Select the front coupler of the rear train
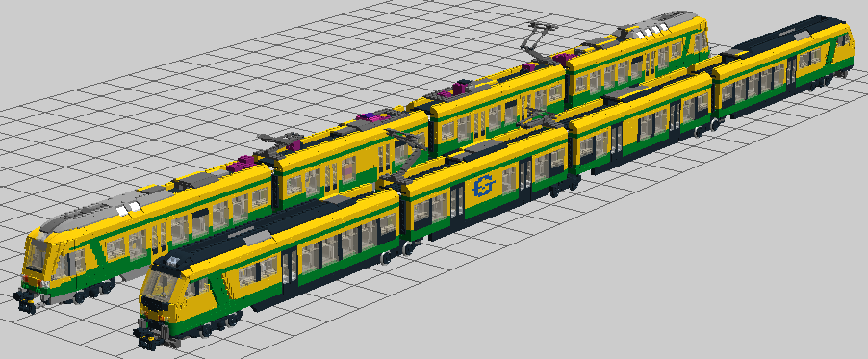 tap(25, 301)
